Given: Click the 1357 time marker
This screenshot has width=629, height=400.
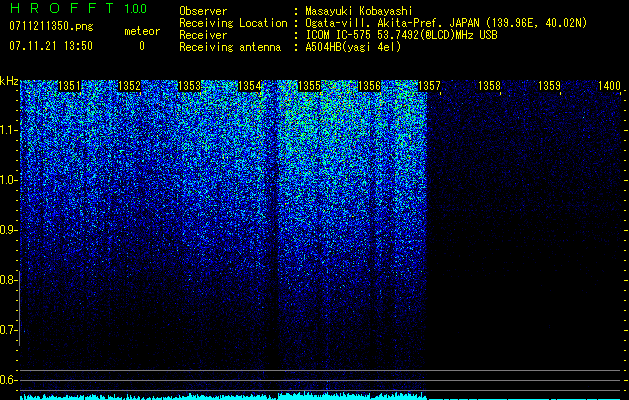Looking at the screenshot, I should tap(429, 86).
